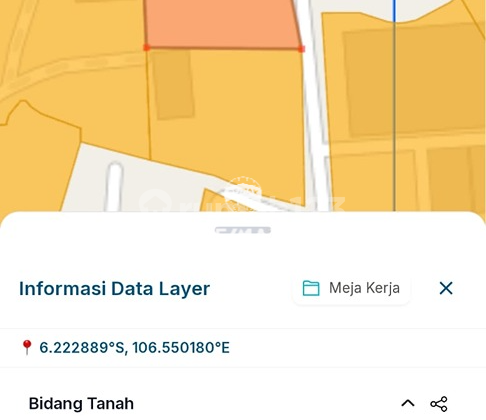The height and width of the screenshot is (420, 486).
Task: Click the red location pin icon
Action: 27,347
